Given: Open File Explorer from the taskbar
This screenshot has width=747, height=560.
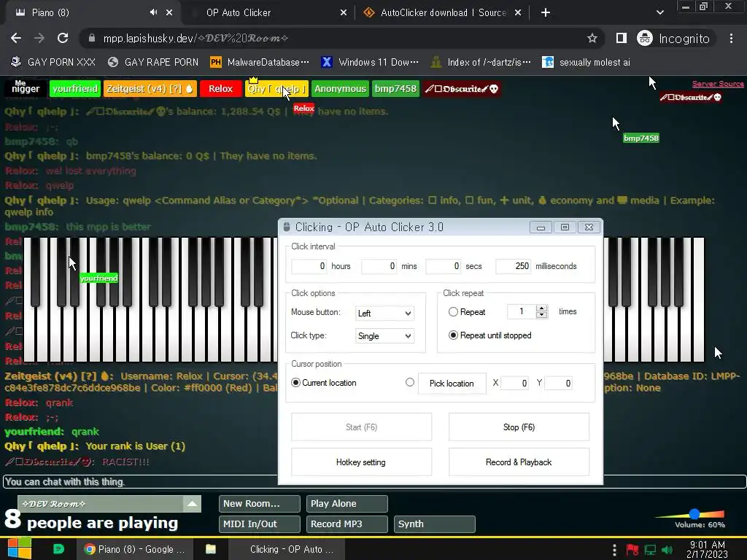Looking at the screenshot, I should pos(211,549).
